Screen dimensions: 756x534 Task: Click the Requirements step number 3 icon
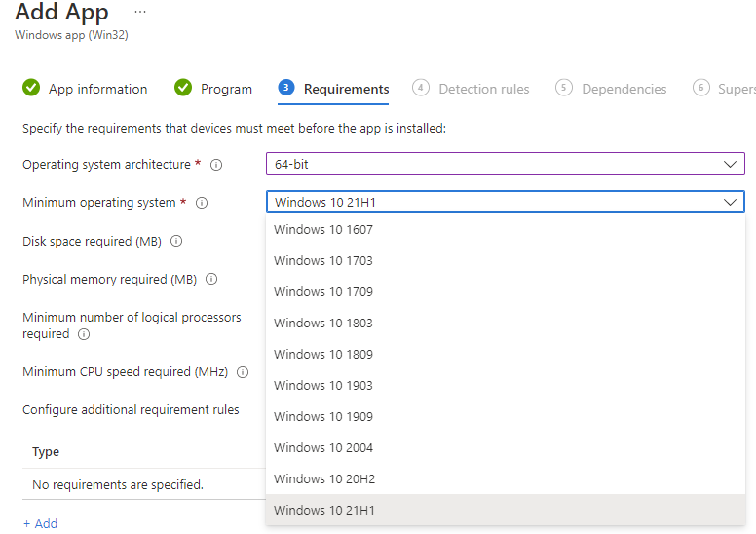tap(285, 88)
